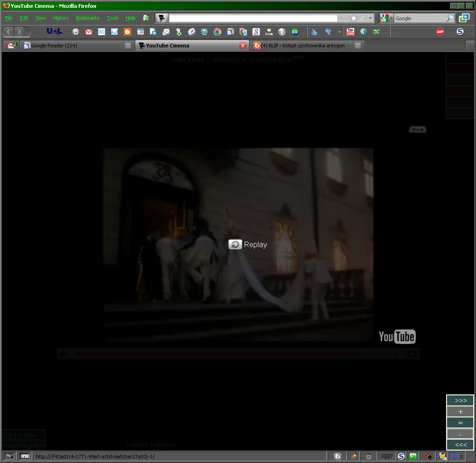Image resolution: width=476 pixels, height=463 pixels.
Task: Toggle the checkmark in the address bar
Action: [362, 18]
